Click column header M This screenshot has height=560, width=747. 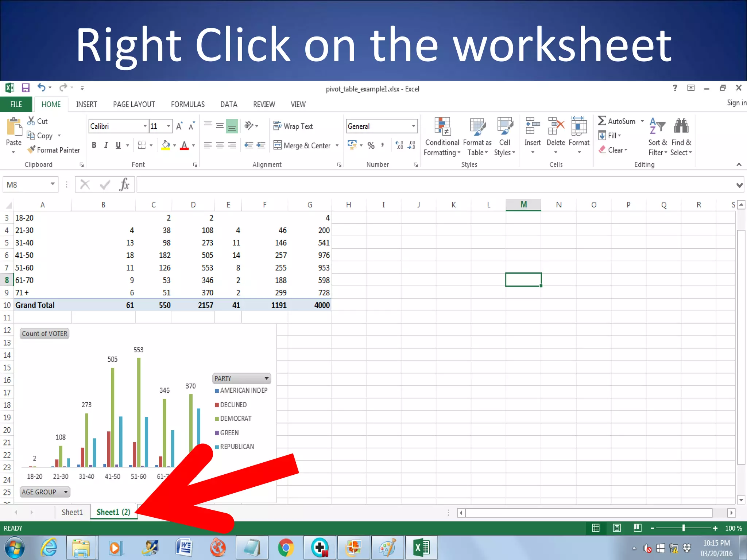coord(523,205)
